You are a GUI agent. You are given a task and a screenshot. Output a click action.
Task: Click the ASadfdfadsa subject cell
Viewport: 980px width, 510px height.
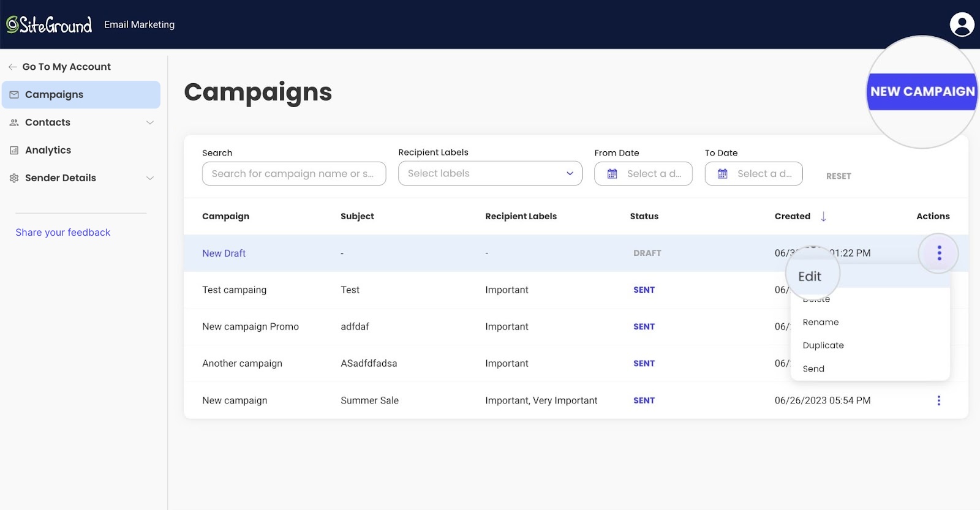point(369,364)
